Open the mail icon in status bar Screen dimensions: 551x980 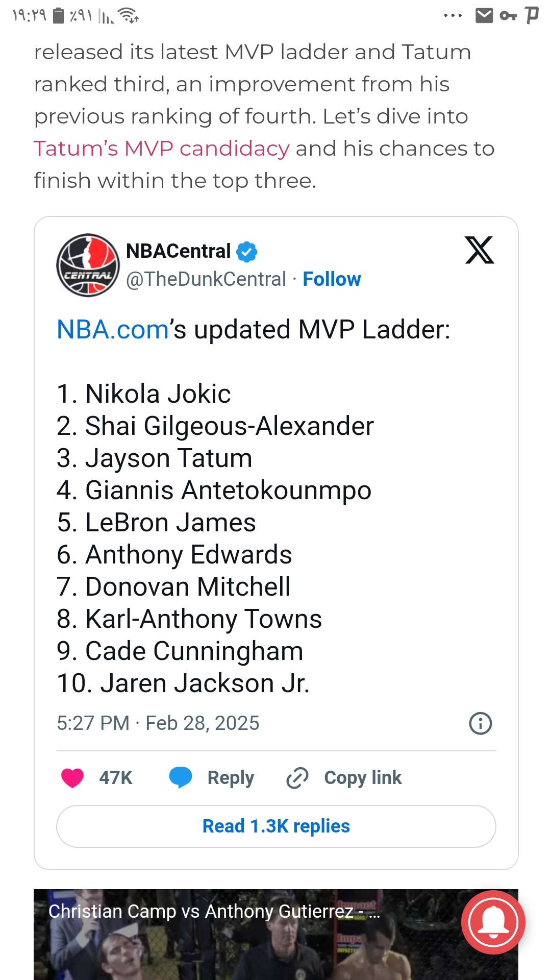pyautogui.click(x=484, y=16)
